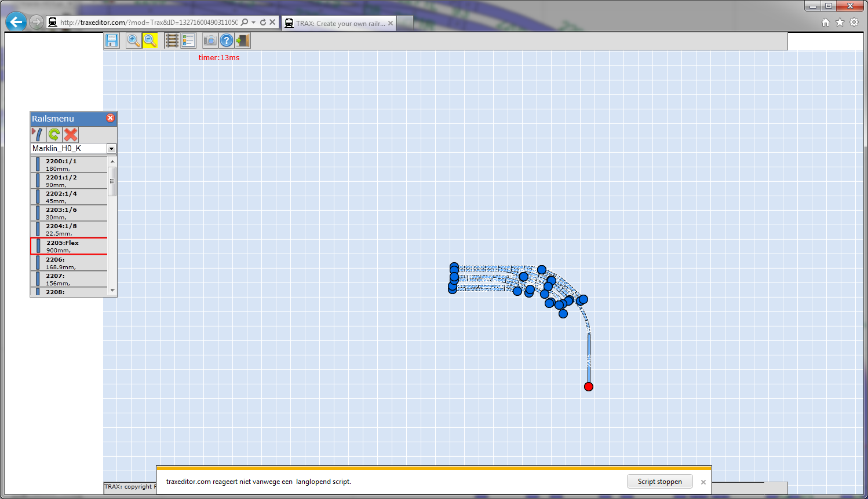Open a new blank browser tab
Screen dimensions: 868x499
point(405,23)
